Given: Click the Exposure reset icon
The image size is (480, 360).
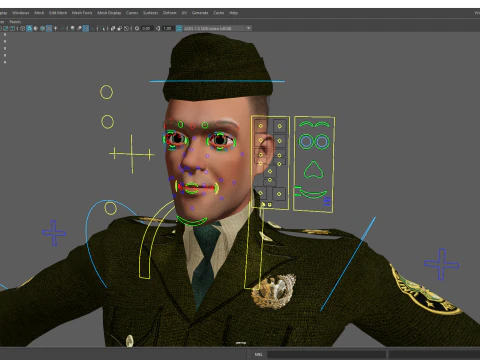Looking at the screenshot, I should click(137, 28).
